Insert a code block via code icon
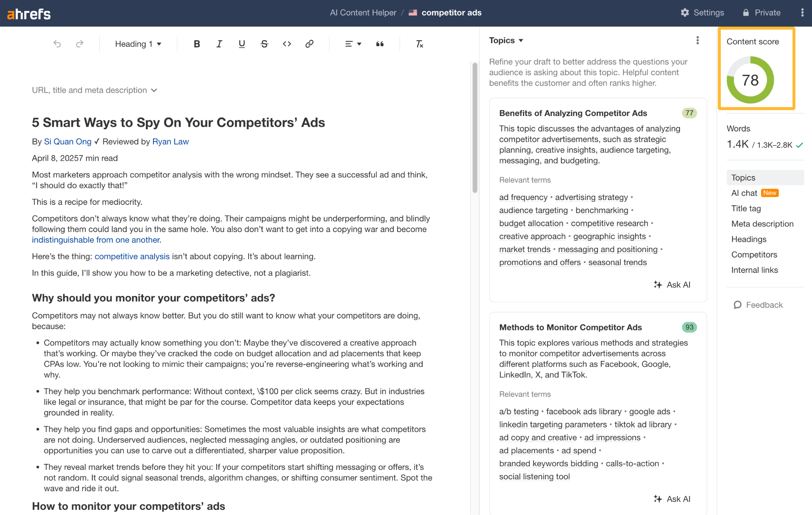 [x=287, y=44]
